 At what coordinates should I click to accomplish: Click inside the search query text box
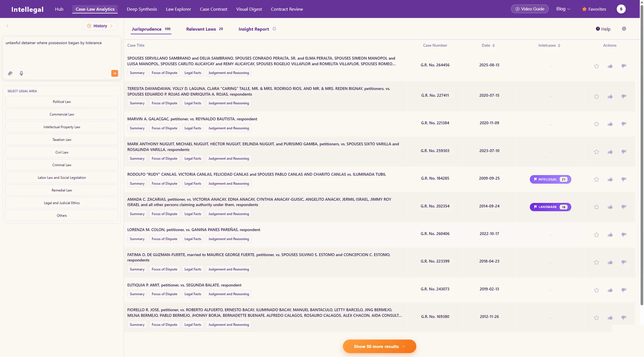62,53
